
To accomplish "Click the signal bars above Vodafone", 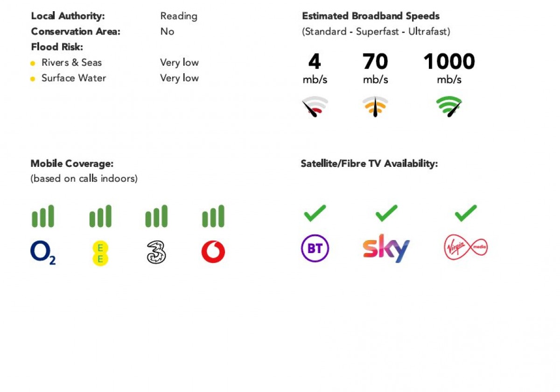I will 213,216.
